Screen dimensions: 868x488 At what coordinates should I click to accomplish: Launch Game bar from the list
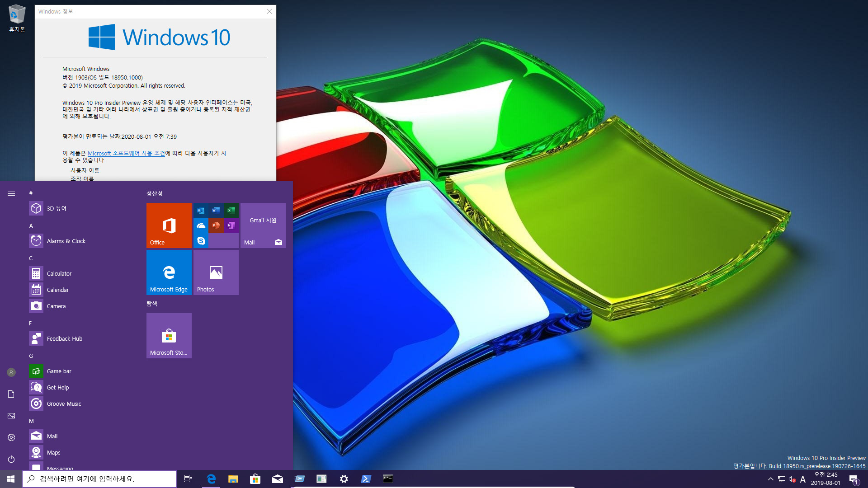click(x=81, y=371)
